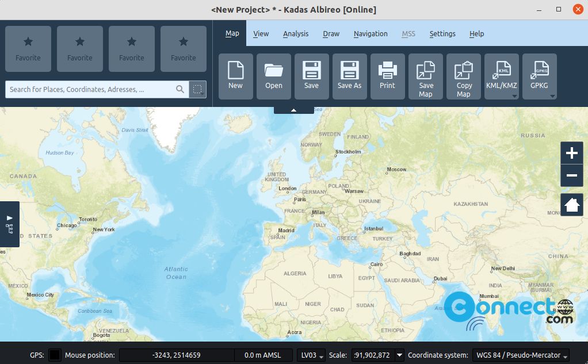Click the Moscow label on the map
588x364 pixels.
point(396,170)
